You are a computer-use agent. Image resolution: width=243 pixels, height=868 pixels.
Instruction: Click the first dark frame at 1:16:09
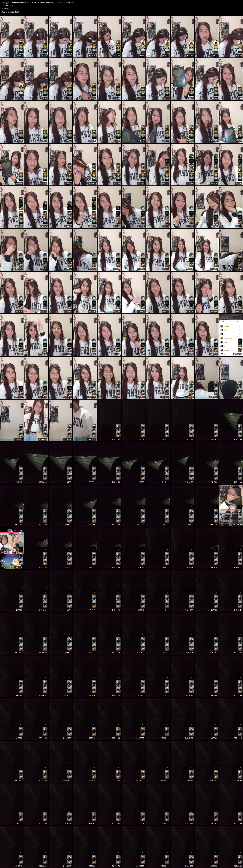[x=109, y=421]
